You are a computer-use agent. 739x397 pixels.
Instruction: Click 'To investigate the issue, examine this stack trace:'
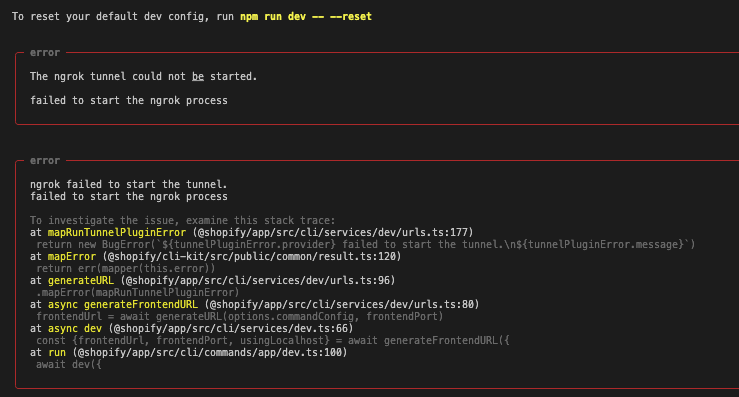point(182,221)
